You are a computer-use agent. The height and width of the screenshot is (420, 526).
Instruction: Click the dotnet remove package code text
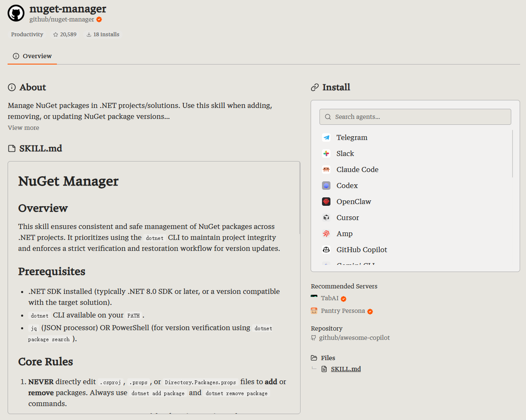pyautogui.click(x=236, y=393)
